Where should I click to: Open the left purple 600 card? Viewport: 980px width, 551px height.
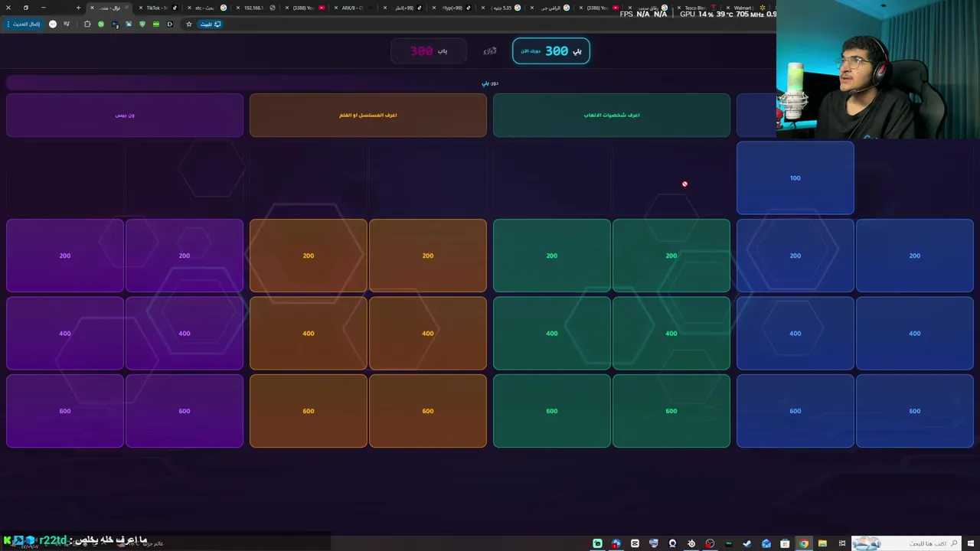coord(65,411)
